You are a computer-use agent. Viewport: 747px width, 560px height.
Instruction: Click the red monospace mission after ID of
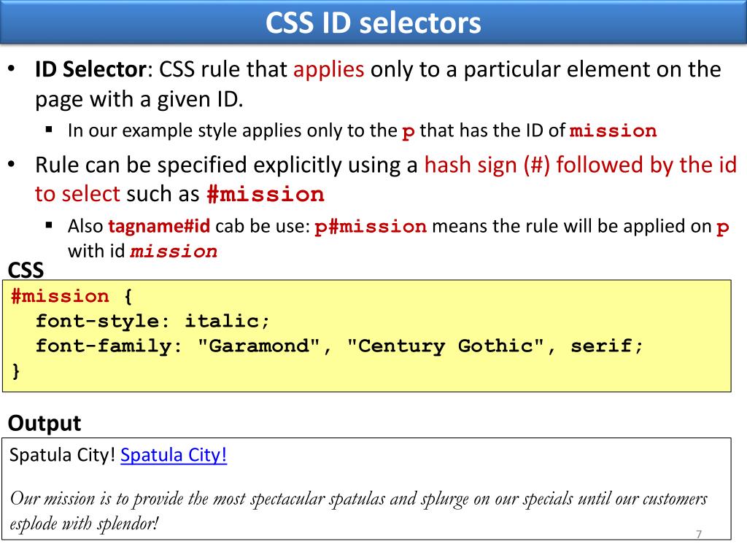click(613, 131)
